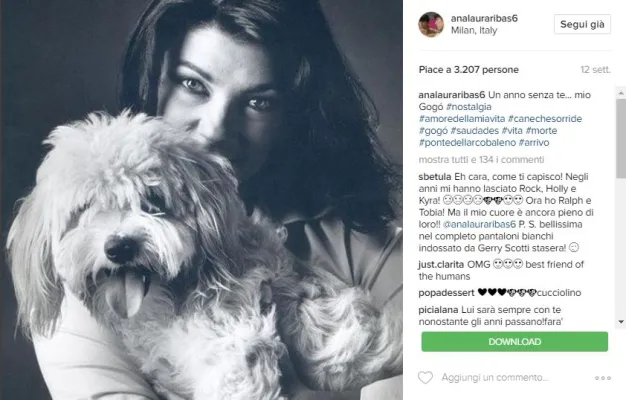The height and width of the screenshot is (400, 626).
Task: Click the comments scrollbar down arrow
Action: (621, 322)
